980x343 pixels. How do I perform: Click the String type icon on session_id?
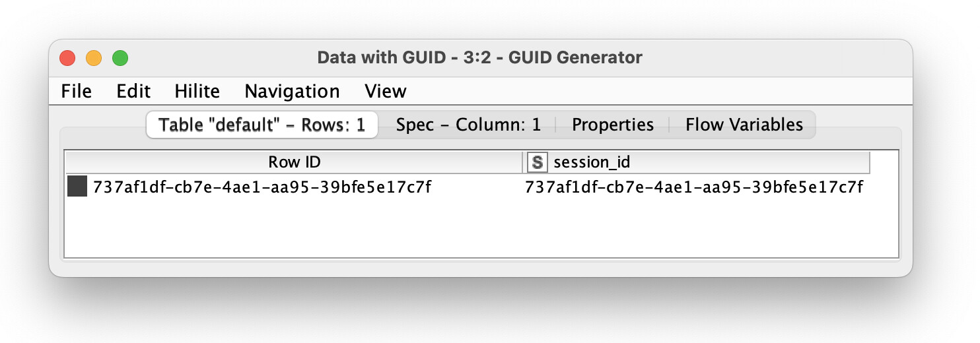[537, 162]
